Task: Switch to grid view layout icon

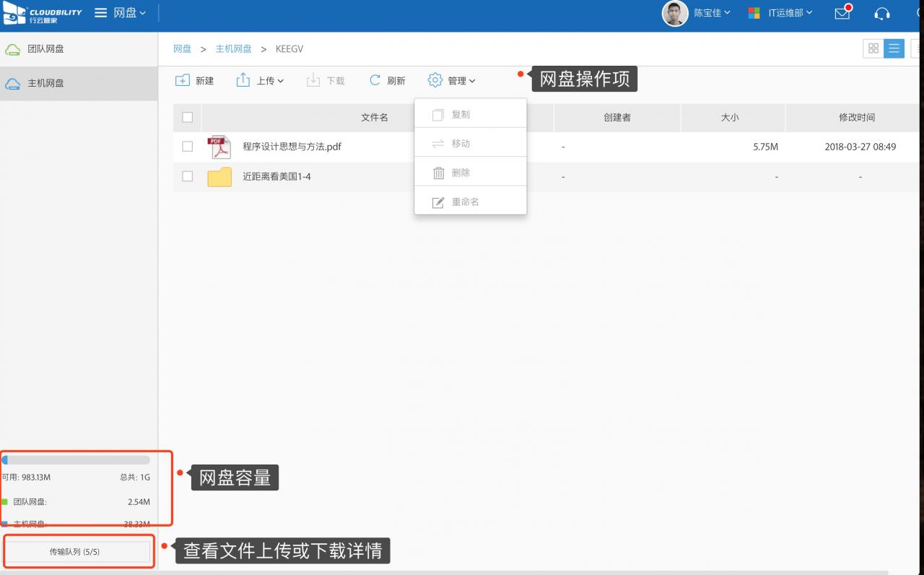Action: coord(873,48)
